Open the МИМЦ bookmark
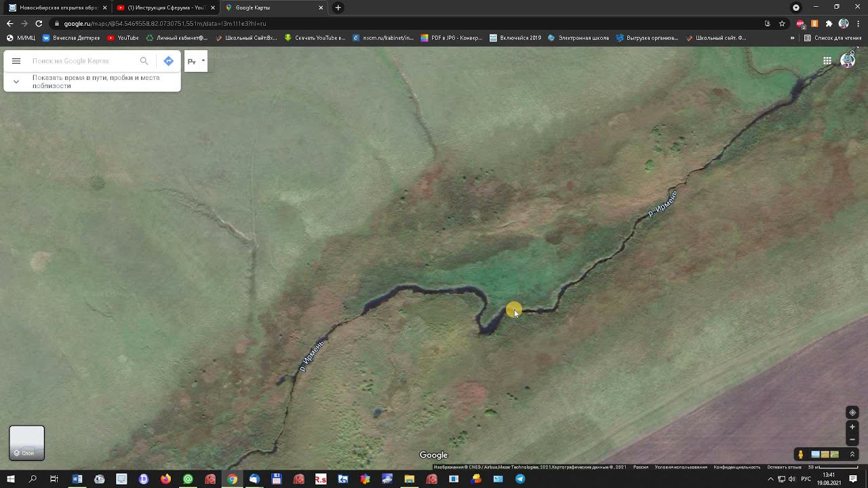 tap(21, 38)
